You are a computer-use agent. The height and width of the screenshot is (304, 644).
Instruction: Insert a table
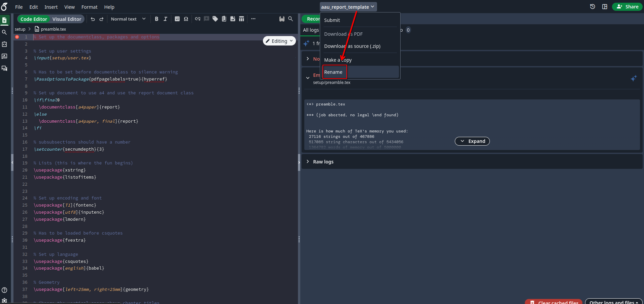pos(241,19)
